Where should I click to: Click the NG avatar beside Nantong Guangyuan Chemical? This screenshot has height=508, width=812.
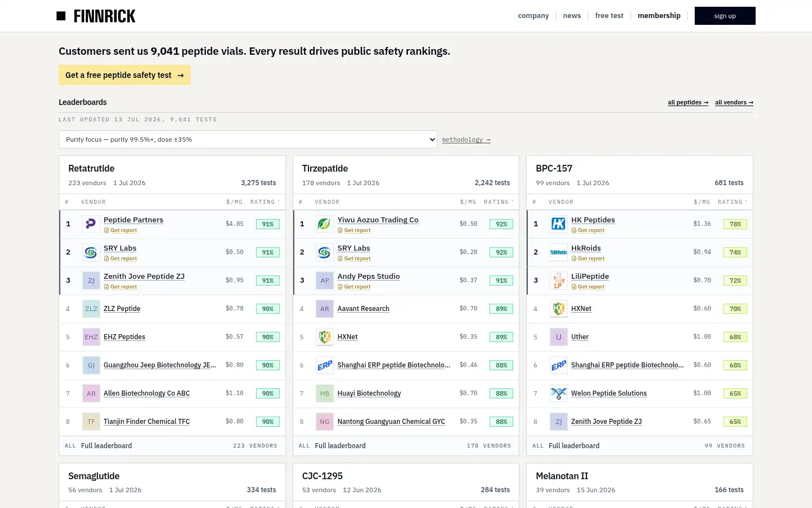(325, 422)
